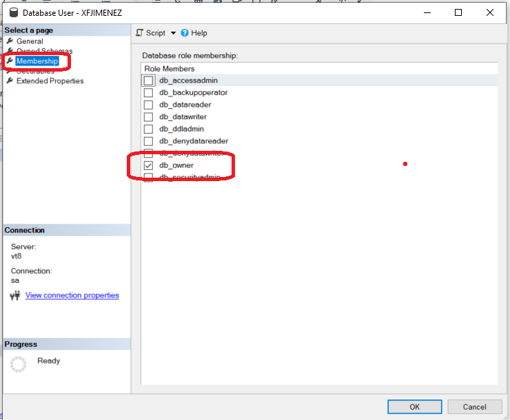Viewport: 510px width, 420px height.
Task: Check the db_denydatareader role checkbox
Action: 148,141
